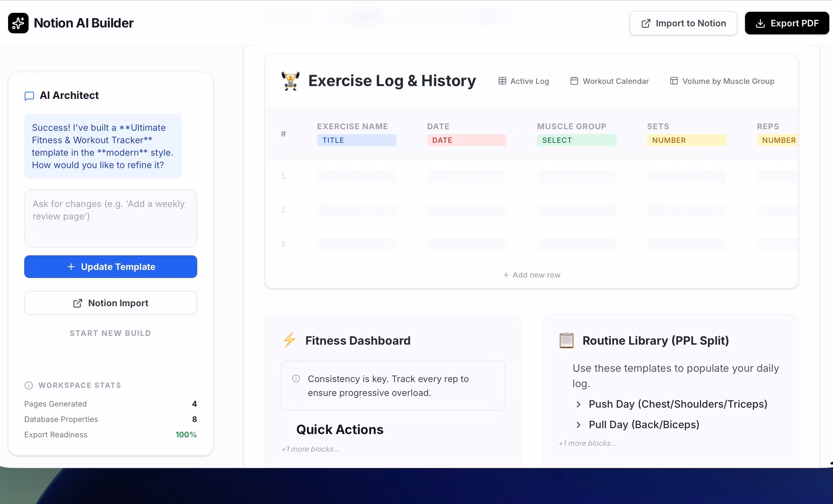Click the AI Architect chat bubble icon
The image size is (833, 504).
(29, 96)
